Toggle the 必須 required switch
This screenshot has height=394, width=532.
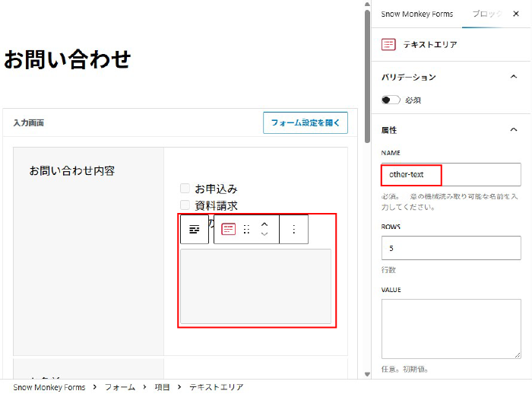point(391,100)
